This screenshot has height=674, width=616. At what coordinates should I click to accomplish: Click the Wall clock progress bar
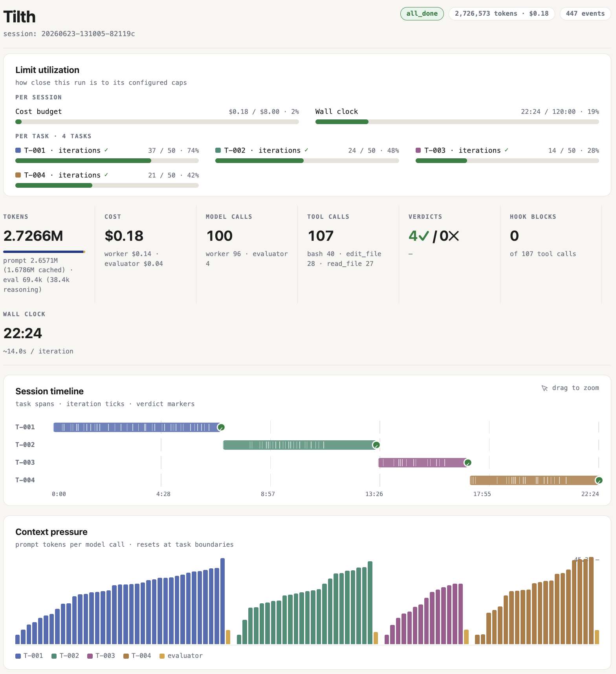(x=457, y=122)
